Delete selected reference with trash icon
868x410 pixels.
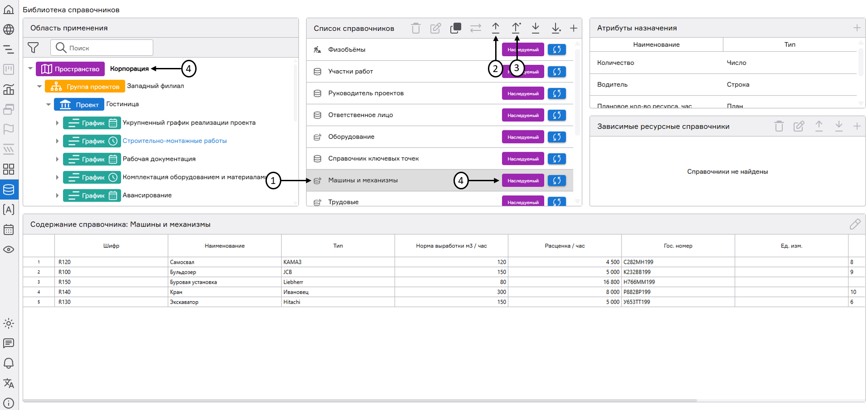point(415,29)
